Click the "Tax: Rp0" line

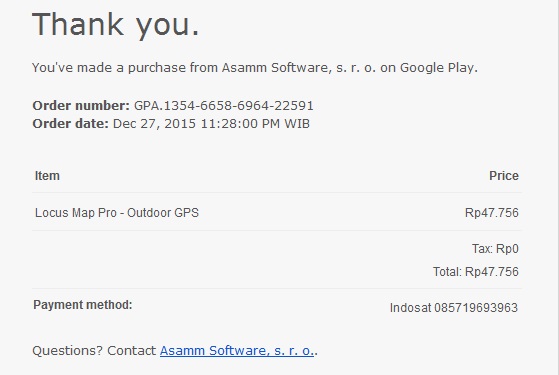click(495, 249)
